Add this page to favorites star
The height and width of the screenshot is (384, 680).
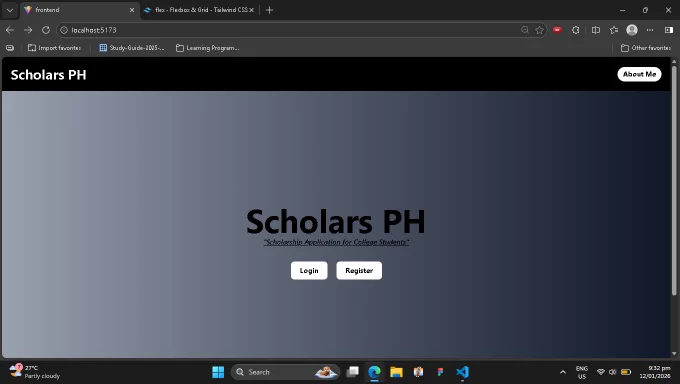539,30
